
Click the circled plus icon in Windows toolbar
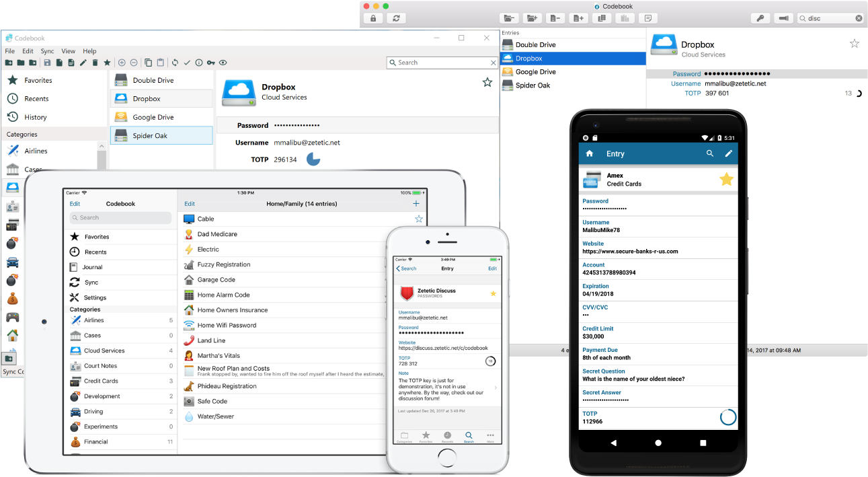click(122, 63)
